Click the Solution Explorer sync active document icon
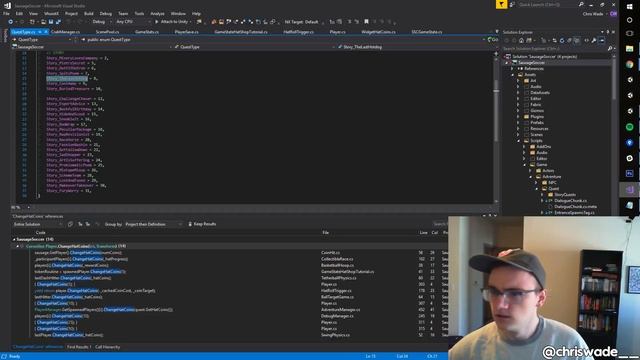 (x=554, y=40)
